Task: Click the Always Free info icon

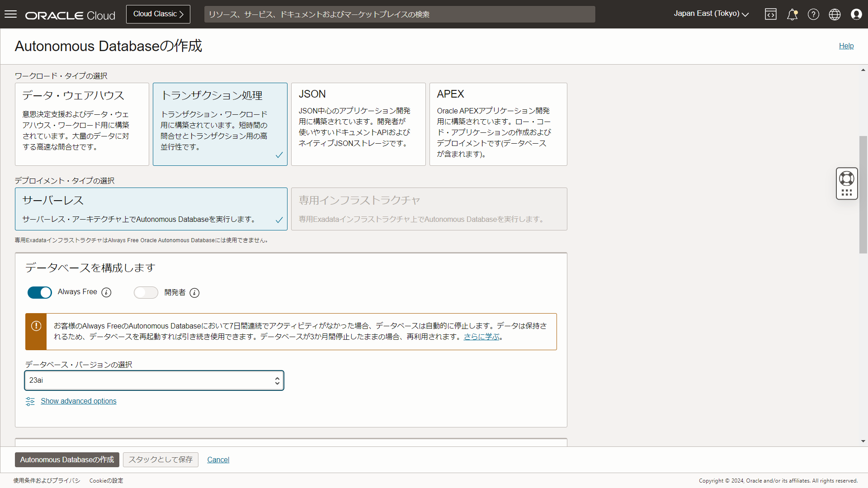Action: point(106,292)
